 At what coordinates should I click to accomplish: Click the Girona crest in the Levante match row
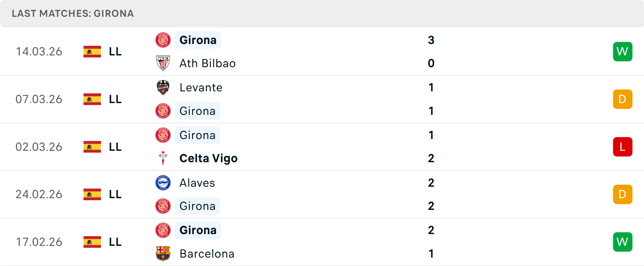(x=163, y=110)
